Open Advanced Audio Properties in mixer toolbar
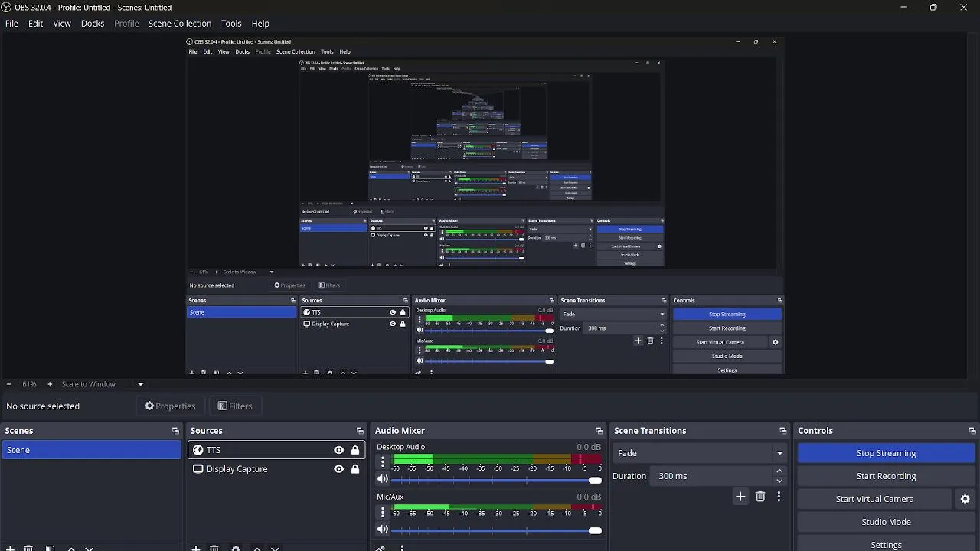The height and width of the screenshot is (551, 980). [x=381, y=548]
